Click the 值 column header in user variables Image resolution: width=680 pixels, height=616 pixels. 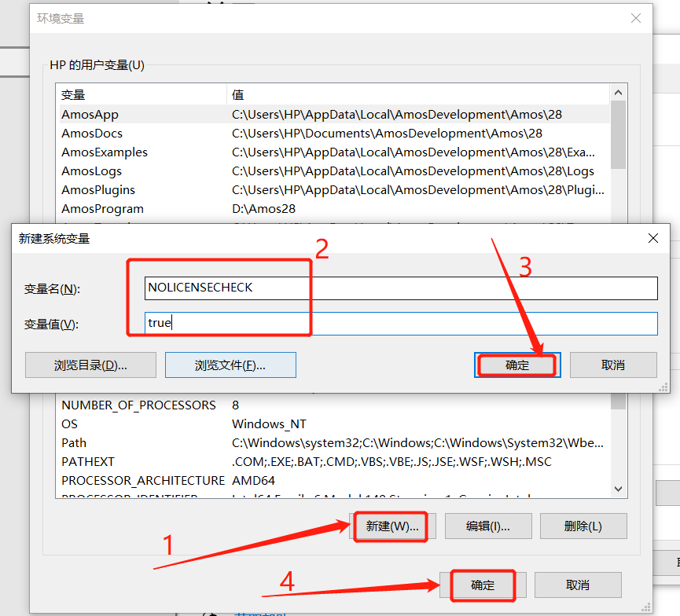(418, 94)
